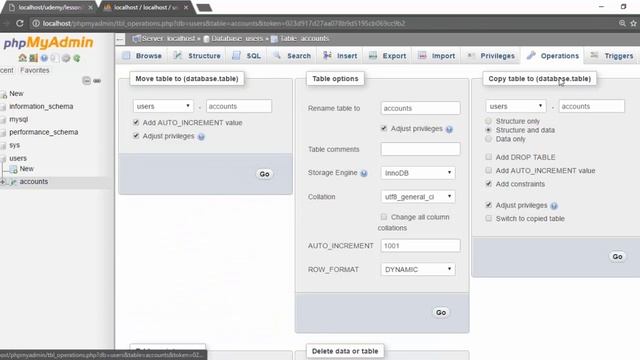This screenshot has width=640, height=360.
Task: Click the site information icon in the address bar
Action: (x=36, y=23)
